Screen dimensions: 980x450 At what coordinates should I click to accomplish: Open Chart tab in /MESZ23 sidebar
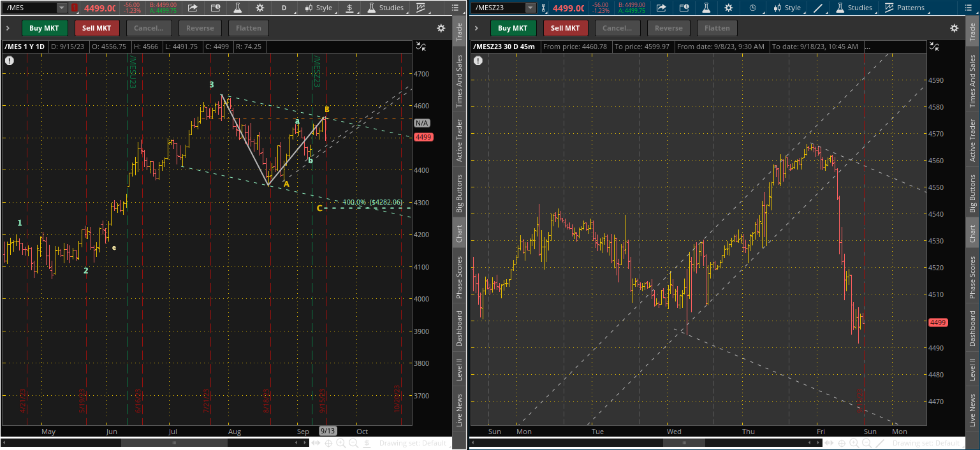[972, 234]
